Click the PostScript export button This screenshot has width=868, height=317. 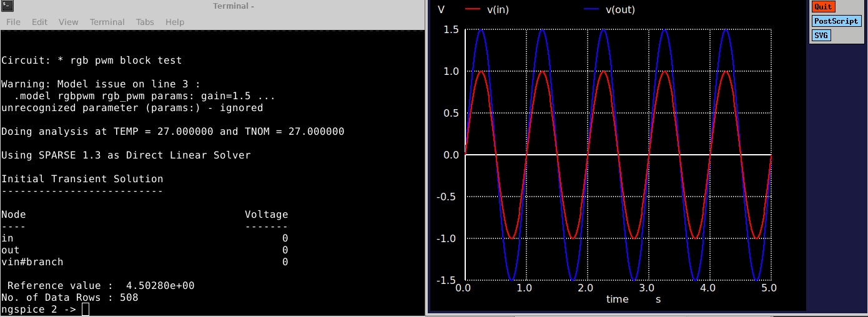[836, 21]
